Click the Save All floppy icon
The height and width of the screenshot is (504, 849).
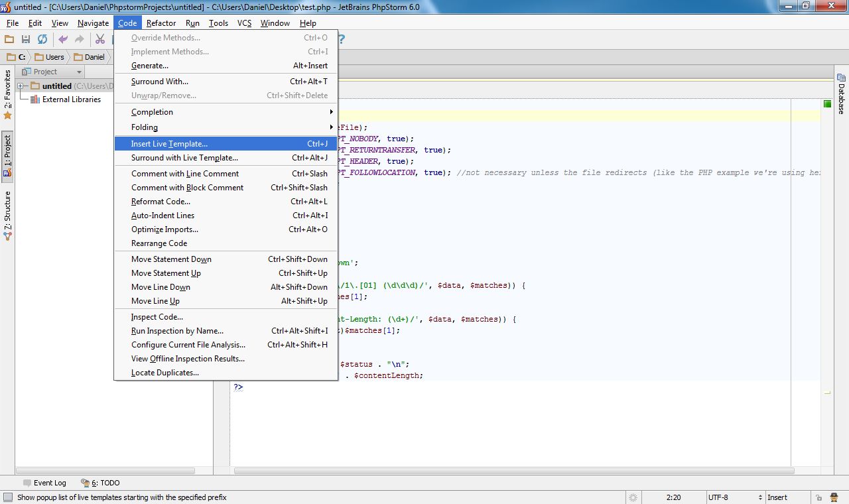tap(26, 40)
